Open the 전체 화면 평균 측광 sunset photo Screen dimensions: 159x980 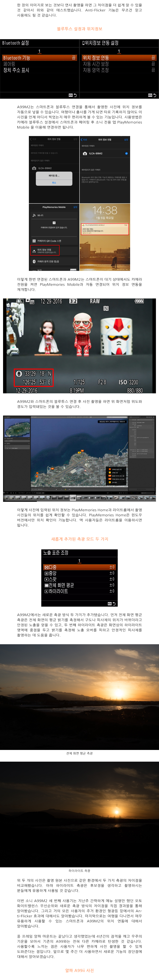79,697
